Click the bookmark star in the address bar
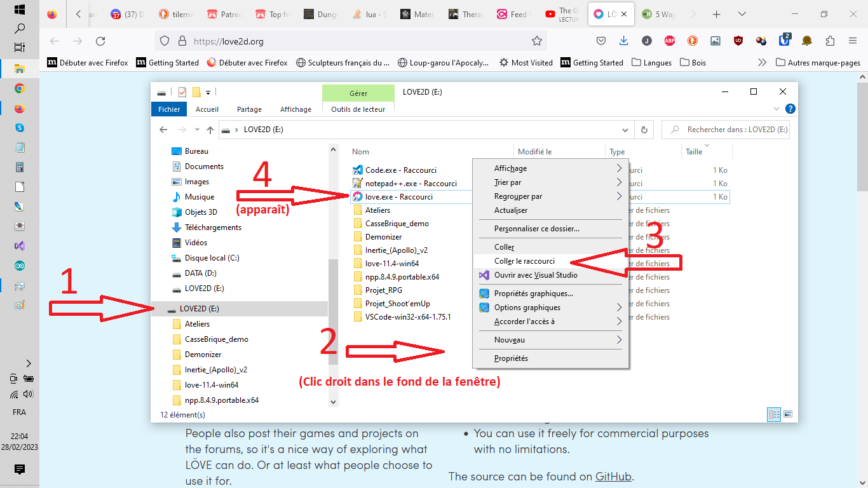Screen dimensions: 868x488 (537, 41)
